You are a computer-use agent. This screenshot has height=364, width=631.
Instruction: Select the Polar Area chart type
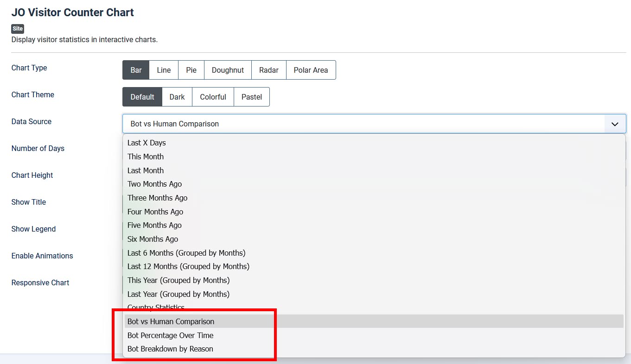(311, 70)
